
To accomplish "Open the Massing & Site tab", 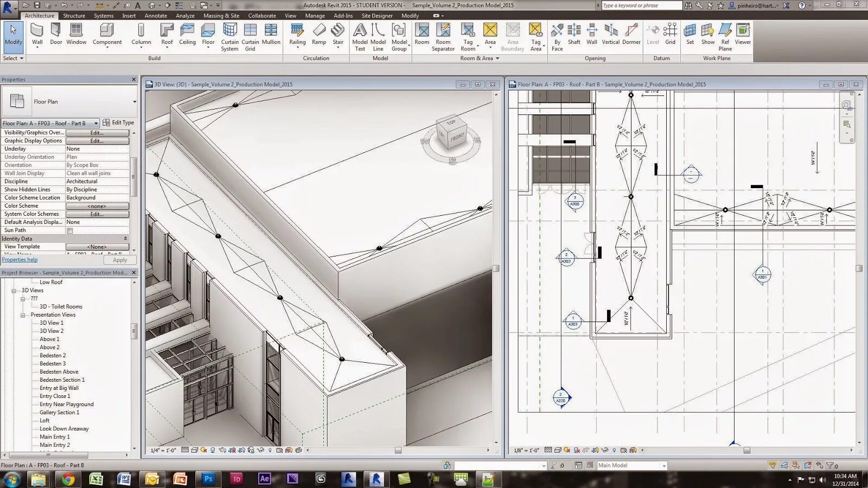I will pyautogui.click(x=220, y=16).
